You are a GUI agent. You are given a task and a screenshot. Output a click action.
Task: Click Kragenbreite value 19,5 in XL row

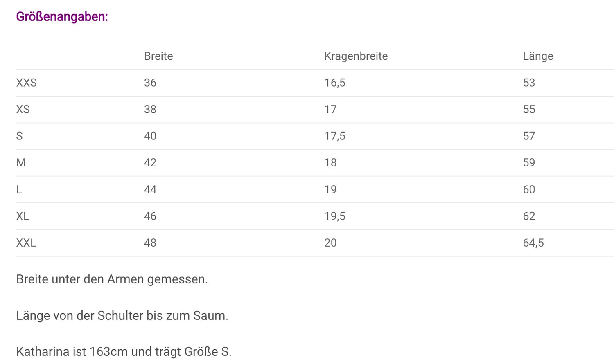click(x=334, y=216)
